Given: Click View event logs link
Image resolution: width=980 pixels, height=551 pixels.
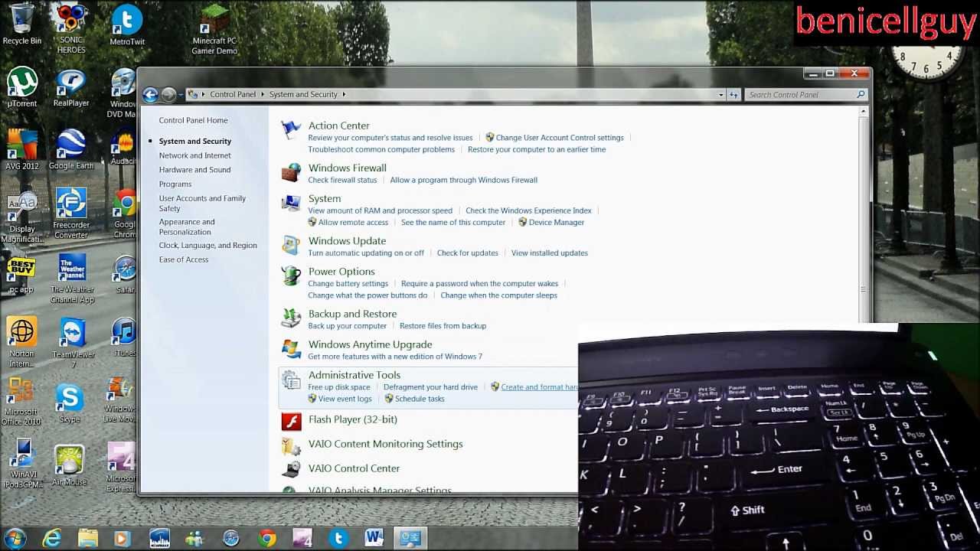Looking at the screenshot, I should (x=345, y=399).
